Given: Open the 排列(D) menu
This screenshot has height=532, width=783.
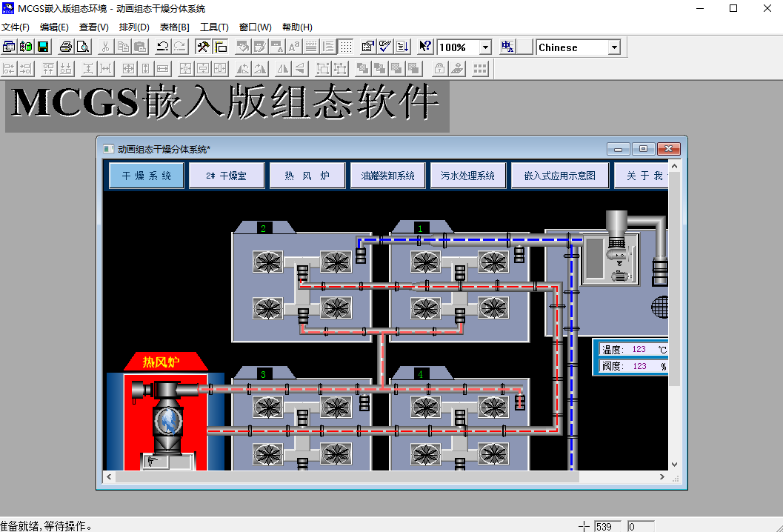Looking at the screenshot, I should [134, 27].
